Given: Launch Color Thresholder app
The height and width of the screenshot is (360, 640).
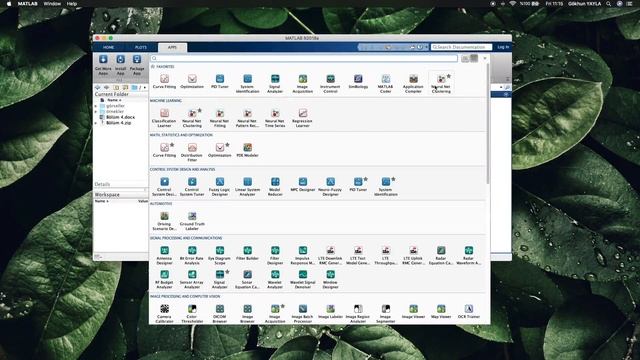Looking at the screenshot, I should pos(192,313).
